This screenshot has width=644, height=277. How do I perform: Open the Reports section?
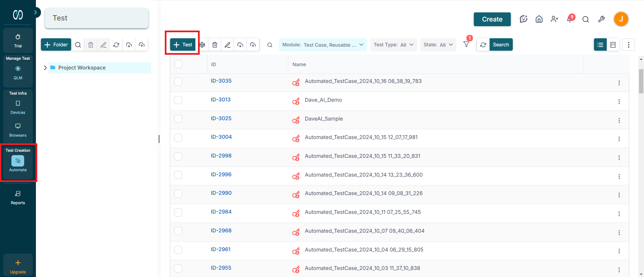point(18,197)
